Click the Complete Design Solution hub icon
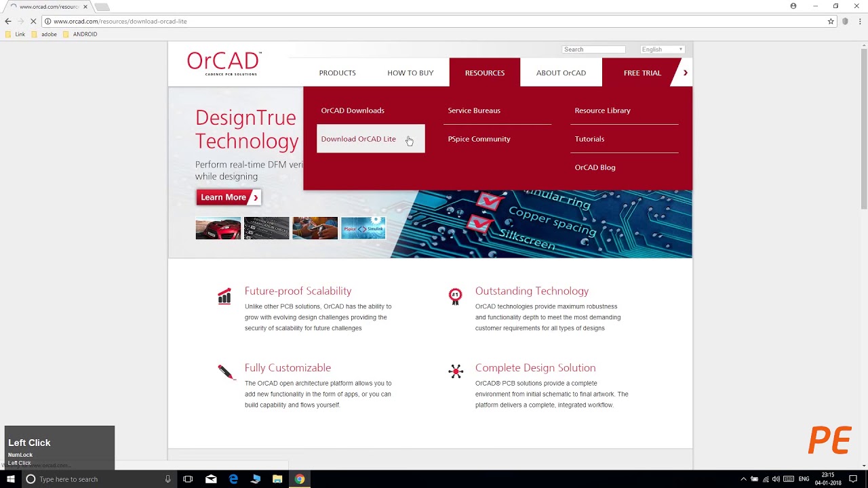Image resolution: width=868 pixels, height=488 pixels. point(456,371)
